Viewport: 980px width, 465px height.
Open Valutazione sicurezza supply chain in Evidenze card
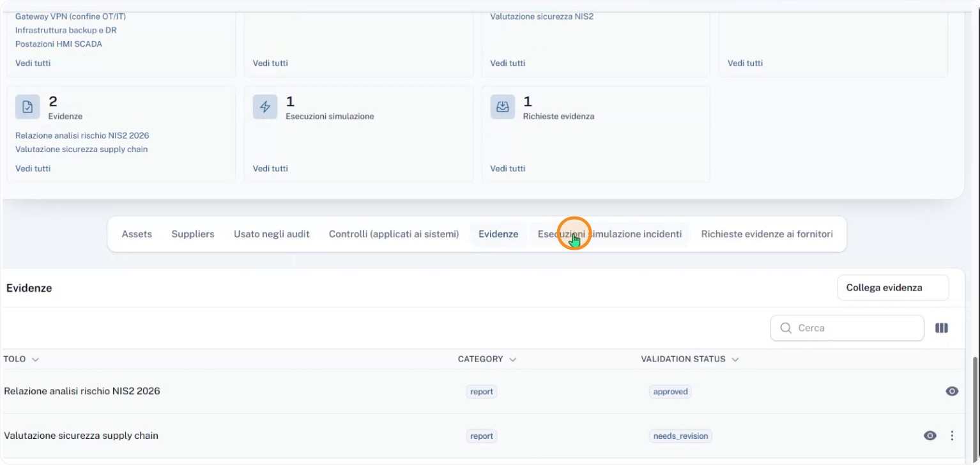(81, 149)
